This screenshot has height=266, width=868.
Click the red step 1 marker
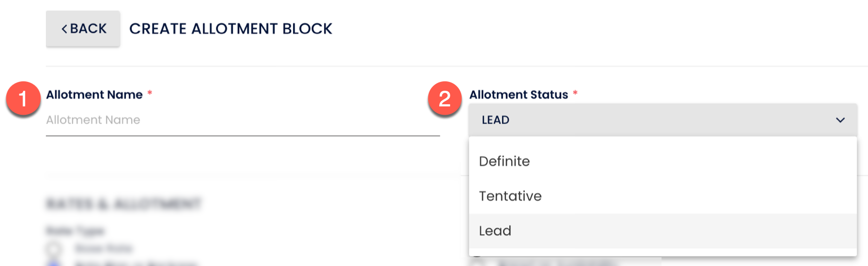pyautogui.click(x=23, y=99)
